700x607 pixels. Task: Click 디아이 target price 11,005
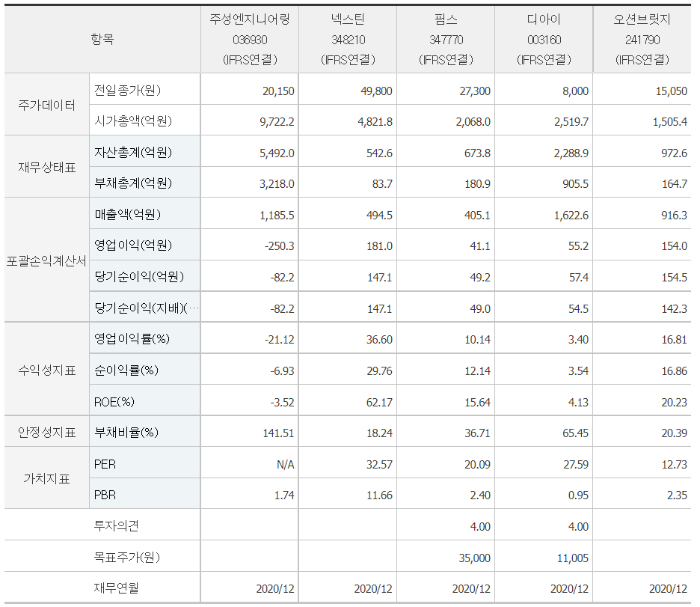point(573,558)
